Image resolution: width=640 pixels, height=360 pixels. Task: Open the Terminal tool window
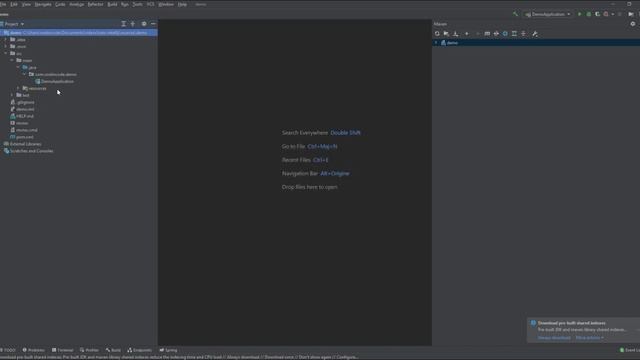coord(62,350)
